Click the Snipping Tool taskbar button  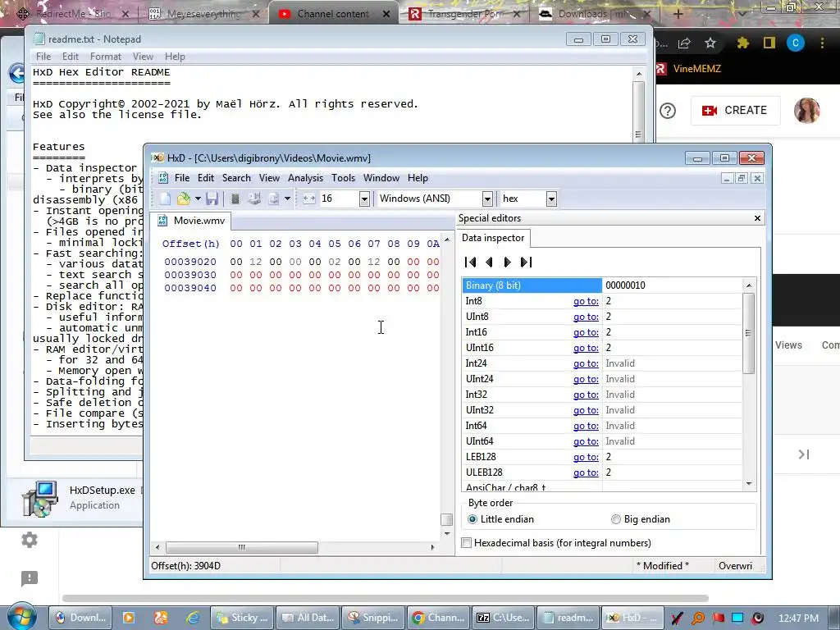[x=373, y=618]
